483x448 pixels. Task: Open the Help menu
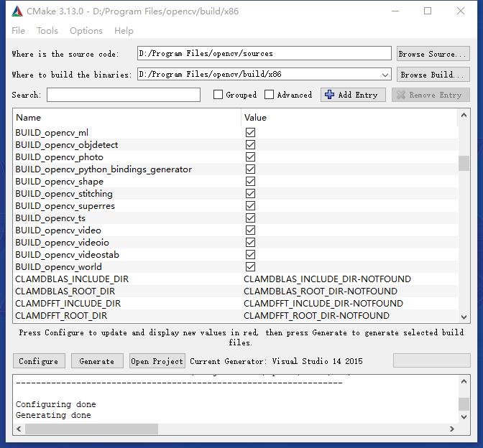tap(124, 31)
